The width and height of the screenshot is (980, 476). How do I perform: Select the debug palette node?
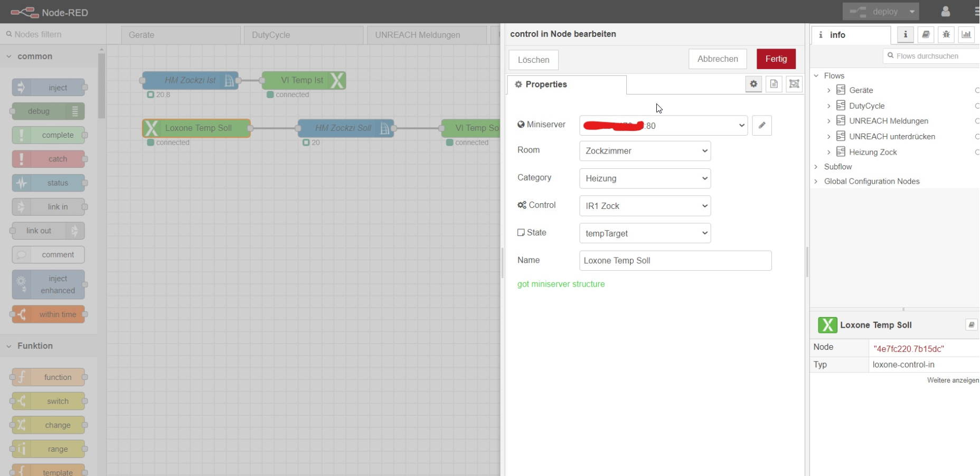tap(48, 111)
